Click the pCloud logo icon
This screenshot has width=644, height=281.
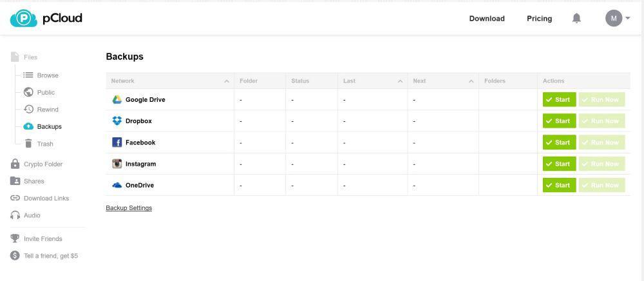24,18
